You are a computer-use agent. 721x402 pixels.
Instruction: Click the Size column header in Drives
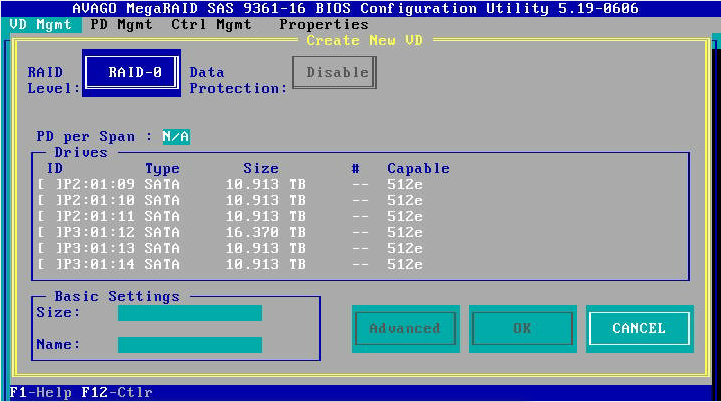(261, 168)
